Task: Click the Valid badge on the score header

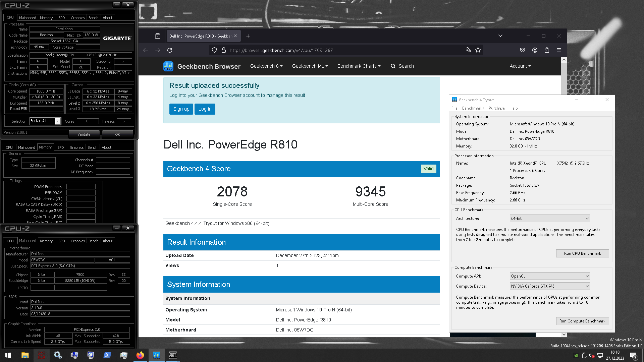Action: [x=428, y=169]
